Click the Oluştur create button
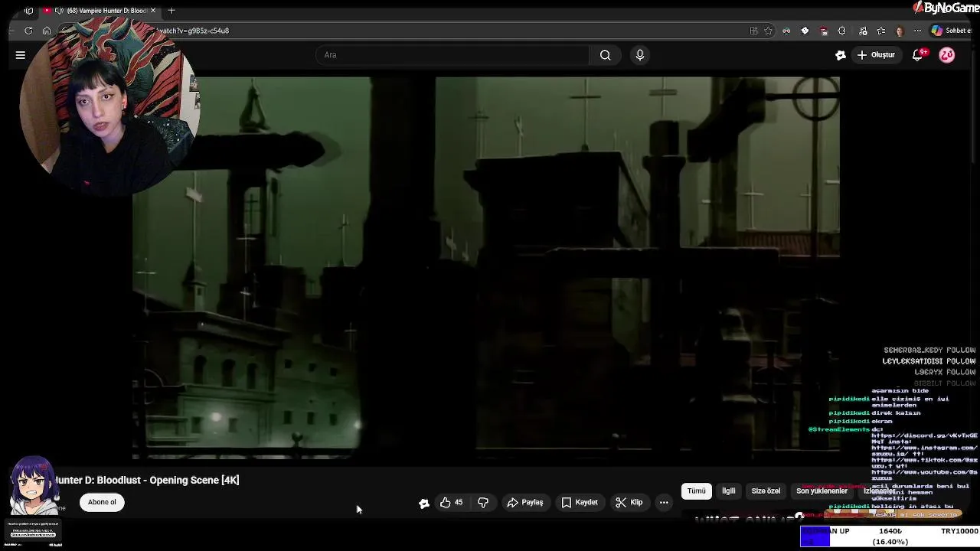The width and height of the screenshot is (980, 551). tap(876, 55)
